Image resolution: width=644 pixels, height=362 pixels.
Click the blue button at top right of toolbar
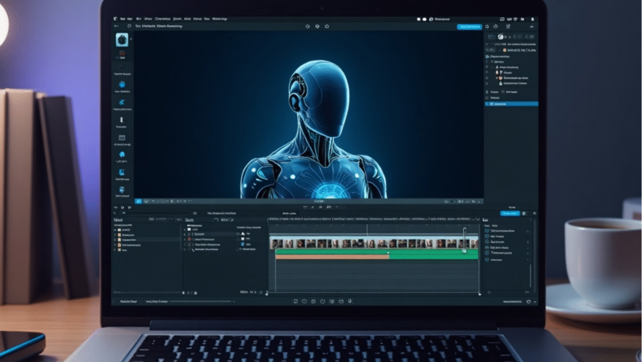[469, 26]
